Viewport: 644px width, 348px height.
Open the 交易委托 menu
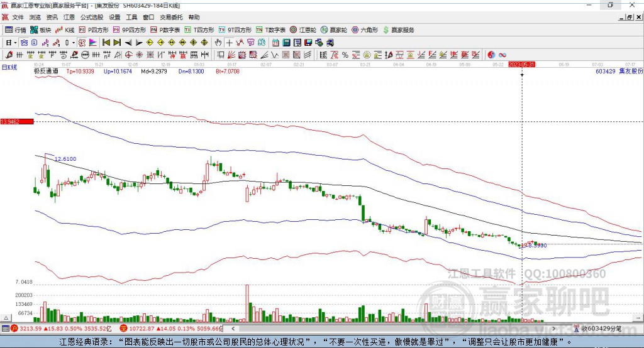171,17
